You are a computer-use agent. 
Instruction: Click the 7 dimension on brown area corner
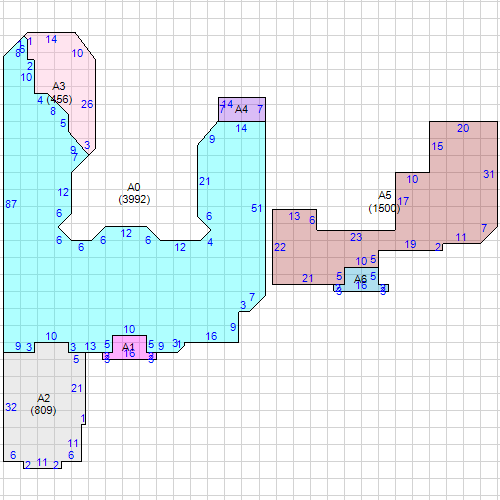coord(484,228)
